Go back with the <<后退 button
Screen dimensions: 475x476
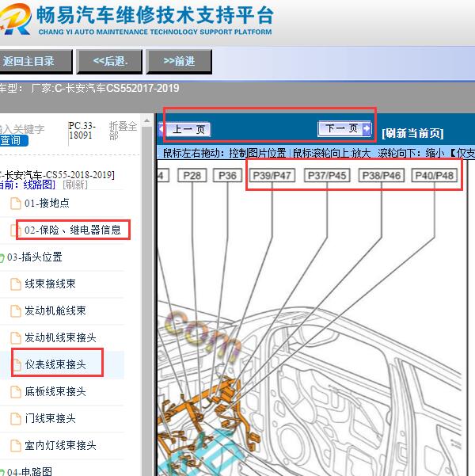click(x=109, y=62)
